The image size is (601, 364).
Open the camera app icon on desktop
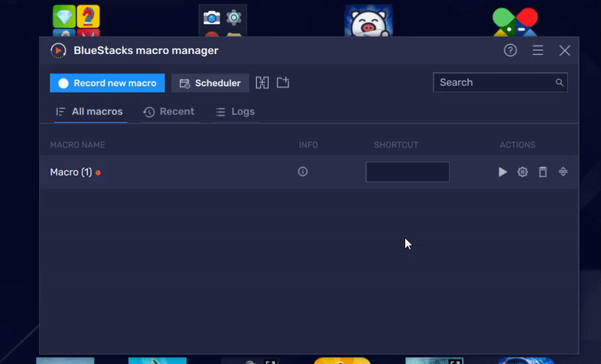click(212, 17)
